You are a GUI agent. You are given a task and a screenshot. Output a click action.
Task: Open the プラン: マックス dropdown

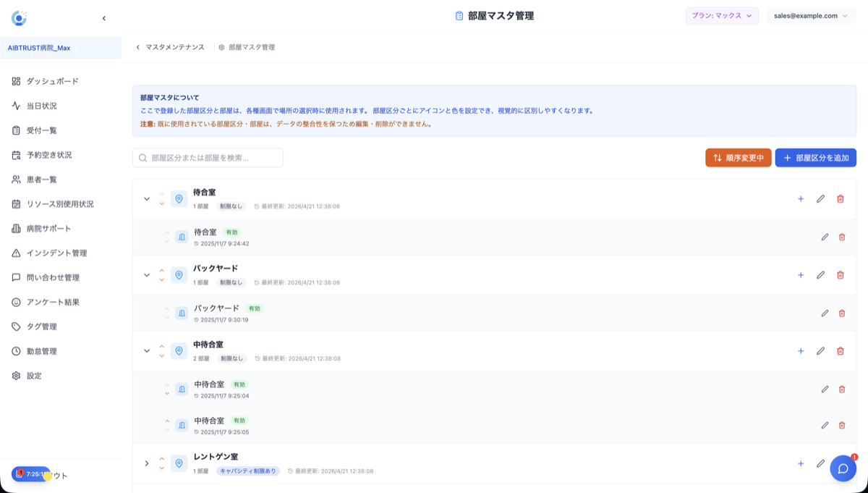[721, 14]
